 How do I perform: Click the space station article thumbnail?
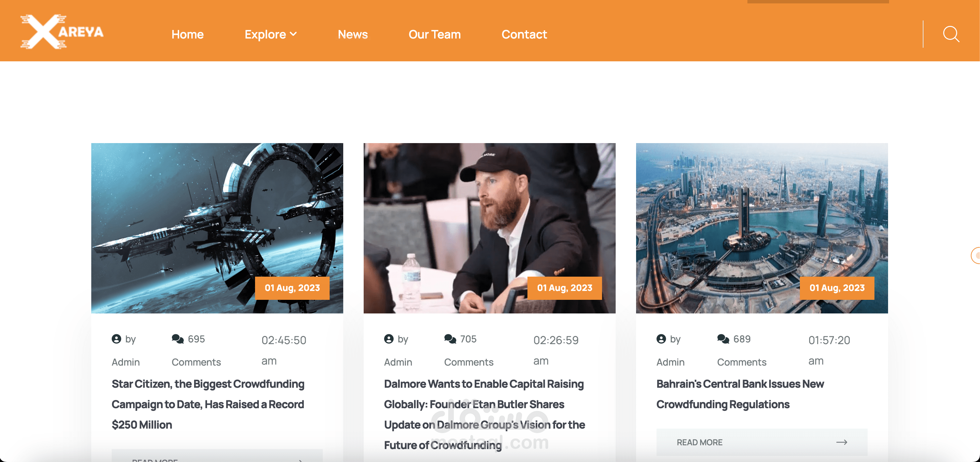[x=217, y=228]
